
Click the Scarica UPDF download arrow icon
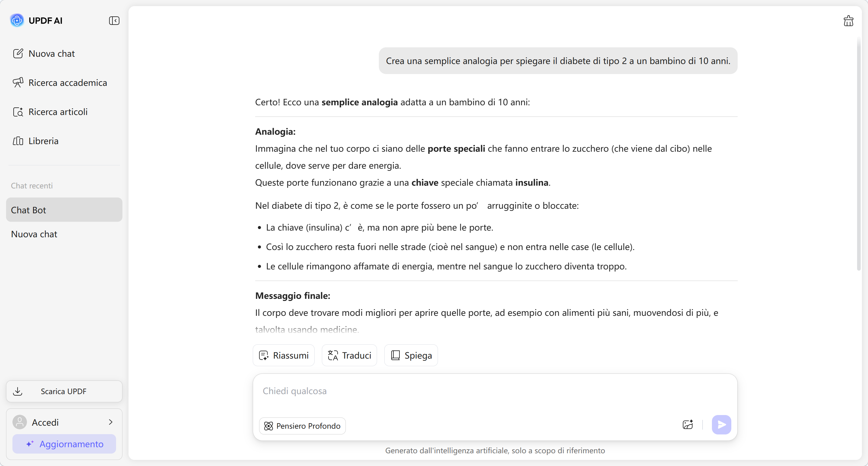click(x=18, y=391)
